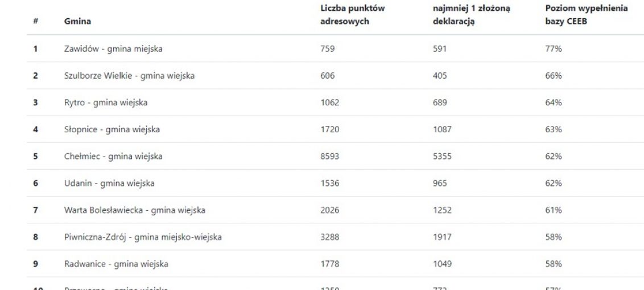644x290 pixels.
Task: Select the Zawidów - gmina miejska row
Action: [x=335, y=48]
